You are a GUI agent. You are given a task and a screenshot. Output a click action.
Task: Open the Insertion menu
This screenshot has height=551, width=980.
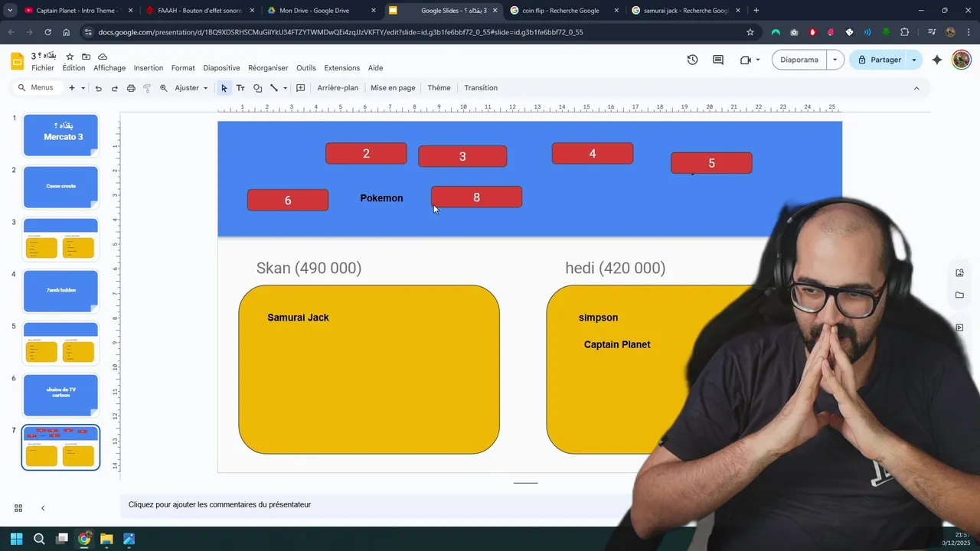(x=149, y=68)
